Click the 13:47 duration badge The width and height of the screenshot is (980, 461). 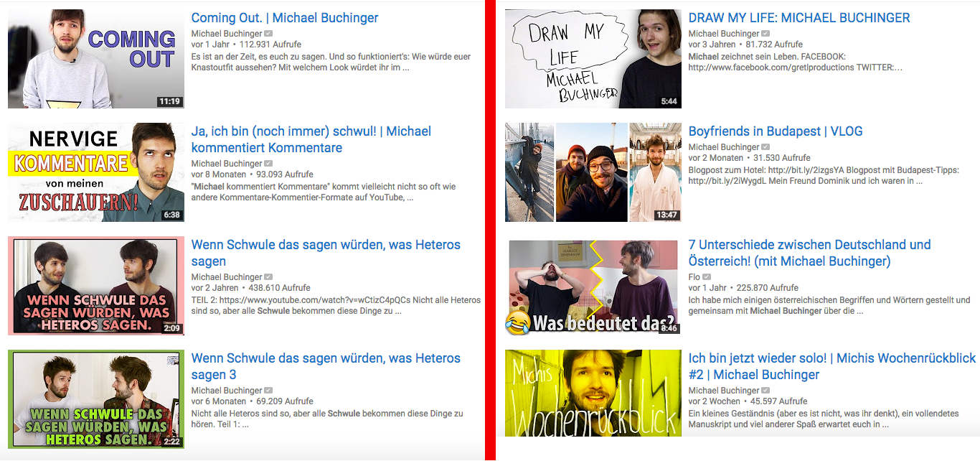tap(667, 215)
